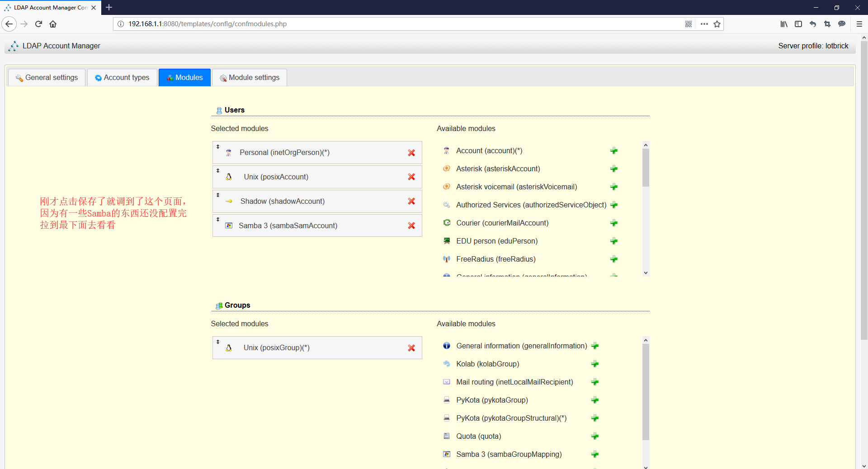The height and width of the screenshot is (469, 868).
Task: Click the address bar URL
Action: tap(208, 24)
